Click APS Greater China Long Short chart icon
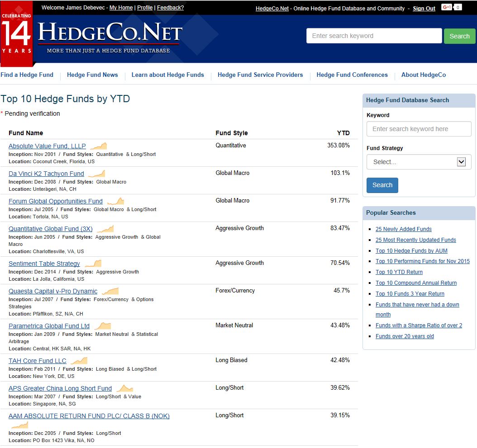 tap(125, 388)
